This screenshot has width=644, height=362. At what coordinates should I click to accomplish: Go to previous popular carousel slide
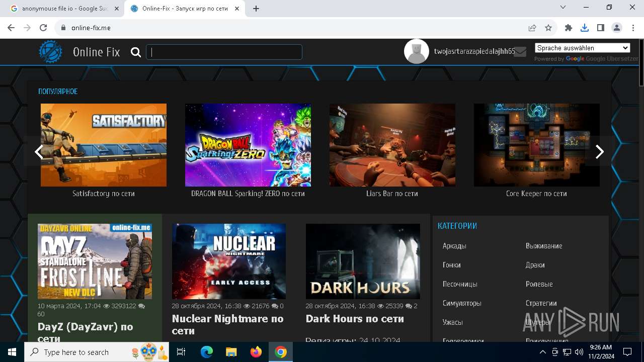tap(39, 152)
